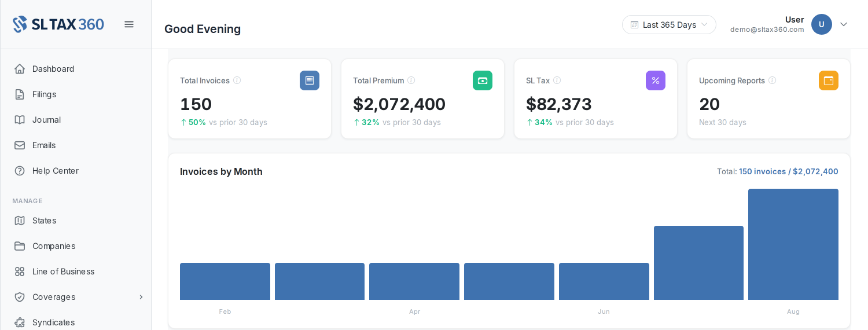This screenshot has width=868, height=330.
Task: Click the Good Evening heading
Action: [x=203, y=29]
